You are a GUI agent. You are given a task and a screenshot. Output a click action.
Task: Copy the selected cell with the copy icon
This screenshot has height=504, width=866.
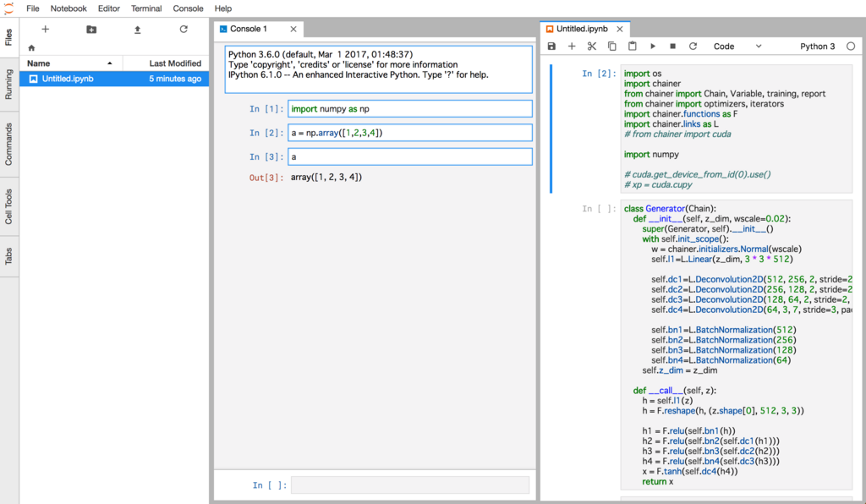(x=611, y=46)
